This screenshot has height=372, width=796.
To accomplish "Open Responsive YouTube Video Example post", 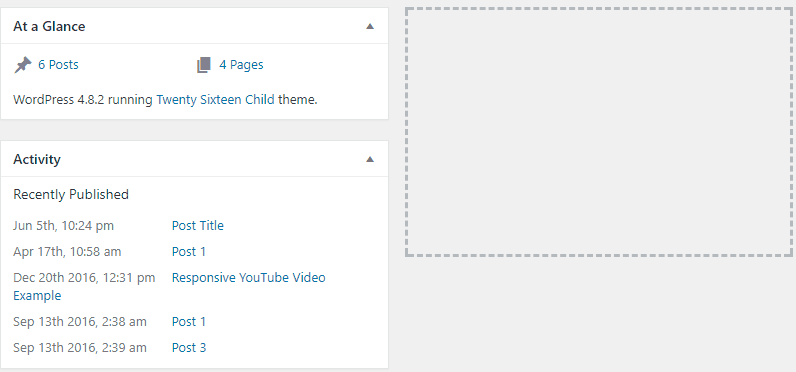I will coord(249,278).
